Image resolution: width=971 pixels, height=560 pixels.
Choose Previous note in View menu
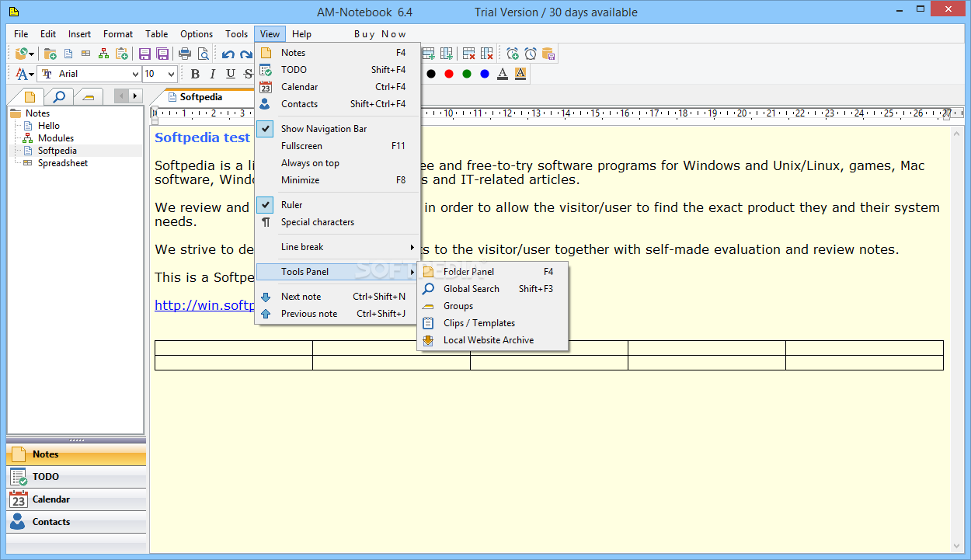pyautogui.click(x=338, y=314)
